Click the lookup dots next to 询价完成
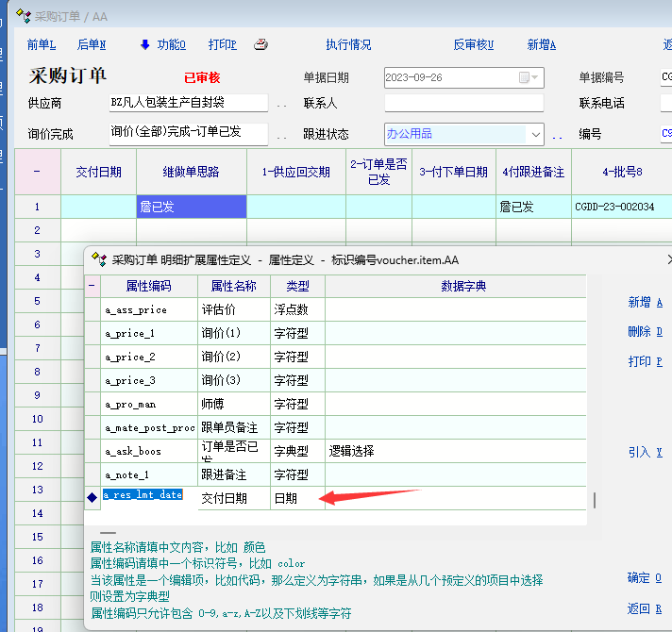672x632 pixels. tap(281, 135)
